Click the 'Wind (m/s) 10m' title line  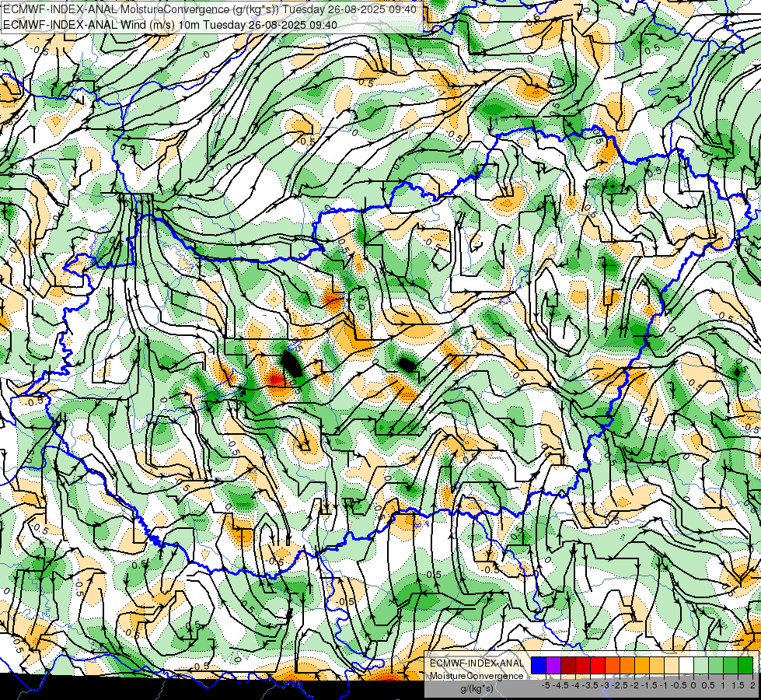point(170,24)
